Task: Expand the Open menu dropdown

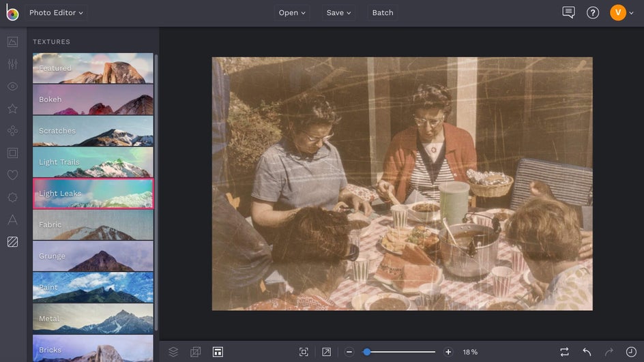Action: click(292, 12)
